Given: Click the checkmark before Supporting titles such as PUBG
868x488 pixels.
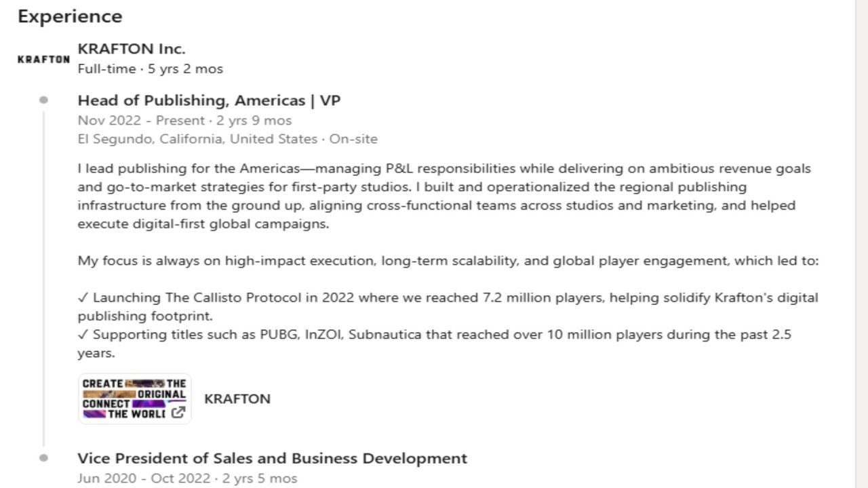Looking at the screenshot, I should point(83,334).
